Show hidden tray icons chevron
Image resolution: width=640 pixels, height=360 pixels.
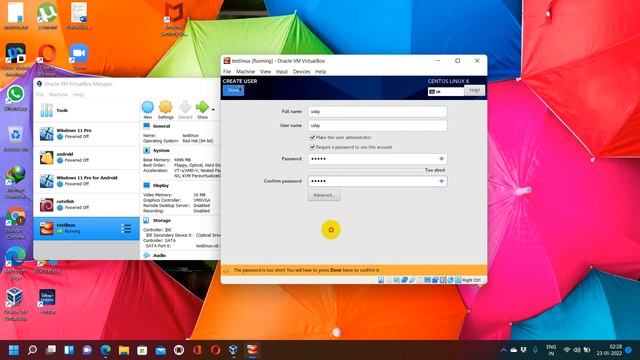pyautogui.click(x=503, y=350)
